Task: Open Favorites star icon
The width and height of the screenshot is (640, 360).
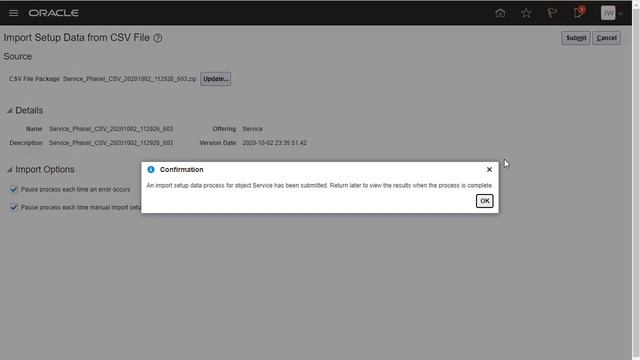Action: (526, 13)
